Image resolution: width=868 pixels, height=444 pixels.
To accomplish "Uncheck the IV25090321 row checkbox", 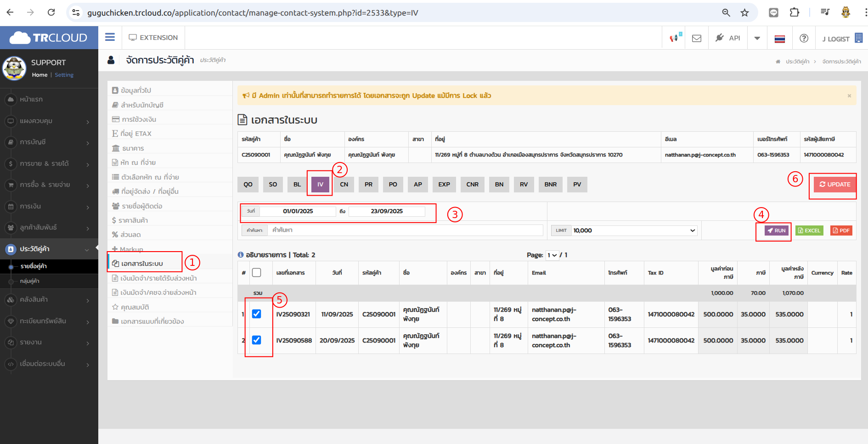I will pos(257,314).
